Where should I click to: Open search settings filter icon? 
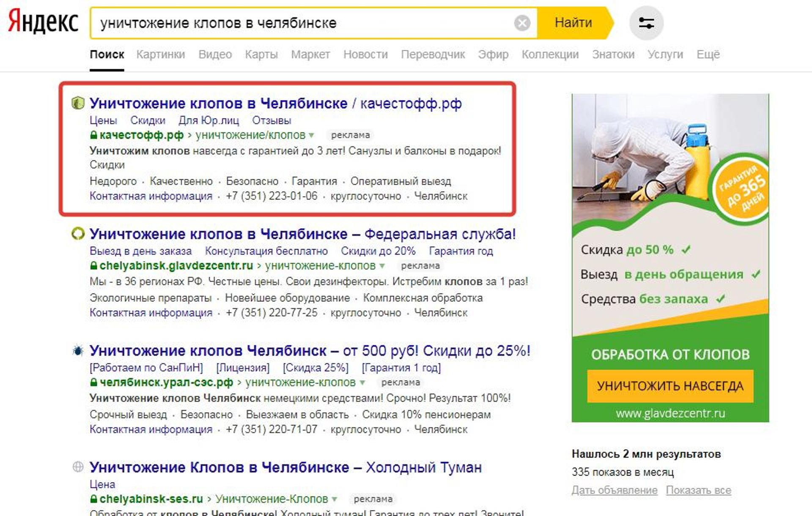(x=646, y=23)
